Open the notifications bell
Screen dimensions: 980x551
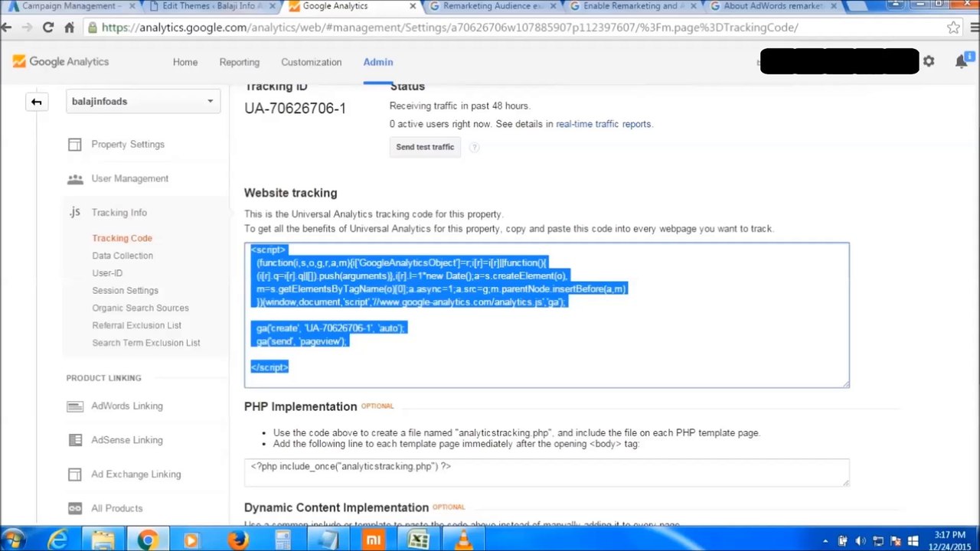pos(962,61)
